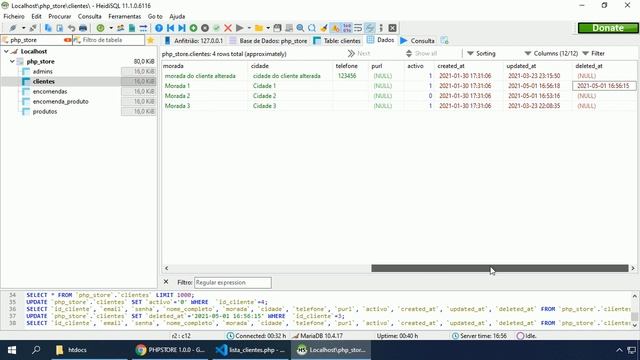Open the user manager icon

coord(120,28)
